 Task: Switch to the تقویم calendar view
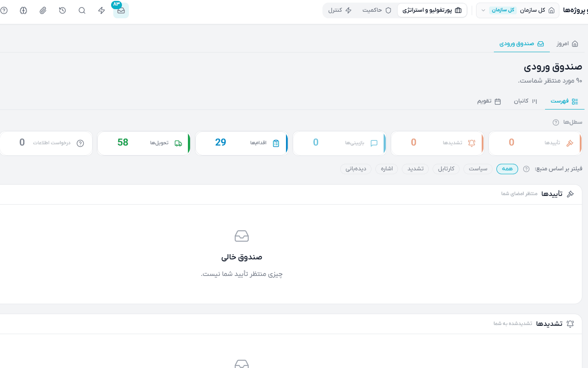489,101
